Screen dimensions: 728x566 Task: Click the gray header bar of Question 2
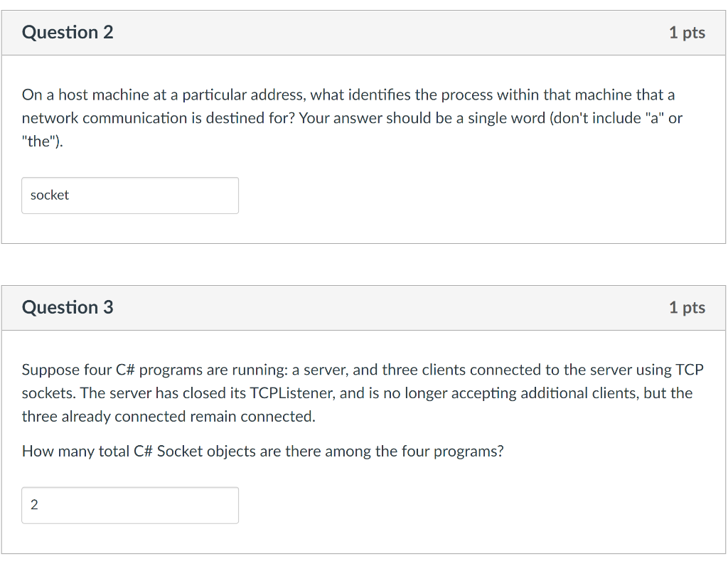(363, 33)
